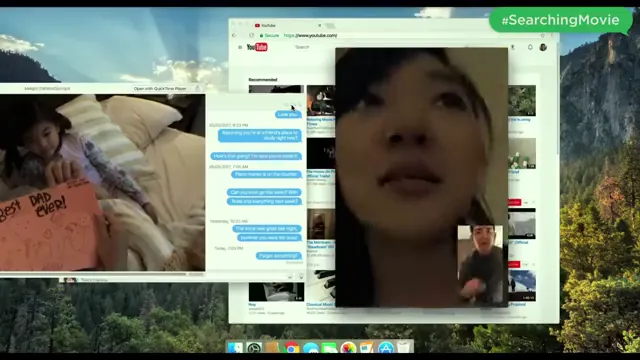Open the App Store dock icon
The image size is (640, 360).
point(385,348)
